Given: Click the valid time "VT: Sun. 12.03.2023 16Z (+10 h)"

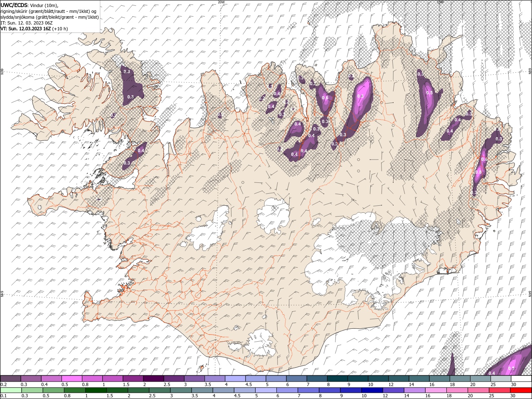Looking at the screenshot, I should click(34, 29).
